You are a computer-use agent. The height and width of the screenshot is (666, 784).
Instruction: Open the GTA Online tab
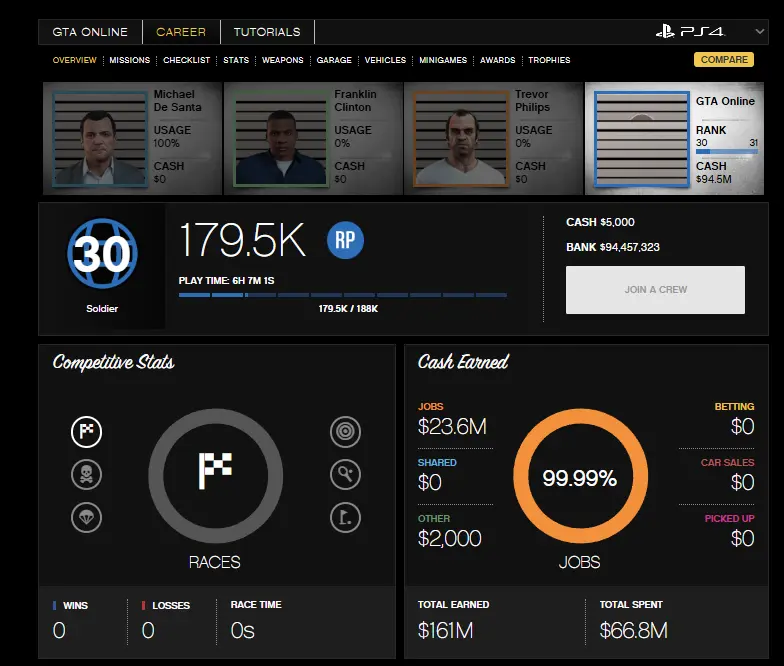coord(90,32)
